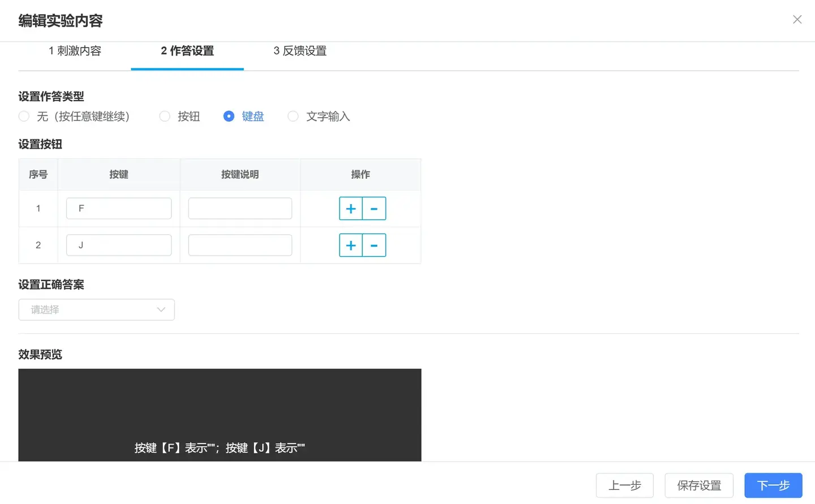Image resolution: width=815 pixels, height=504 pixels.
Task: Switch to 3 反馈设置 tab
Action: [300, 51]
